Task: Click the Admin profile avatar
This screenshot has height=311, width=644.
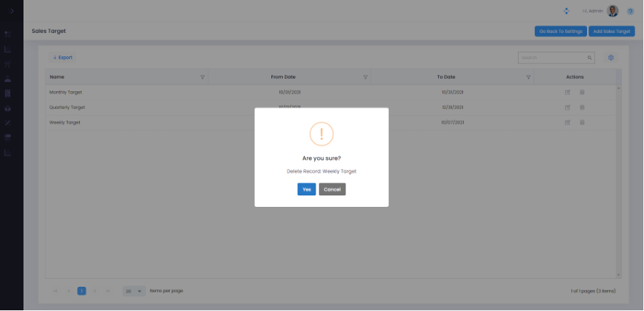Action: 613,11
